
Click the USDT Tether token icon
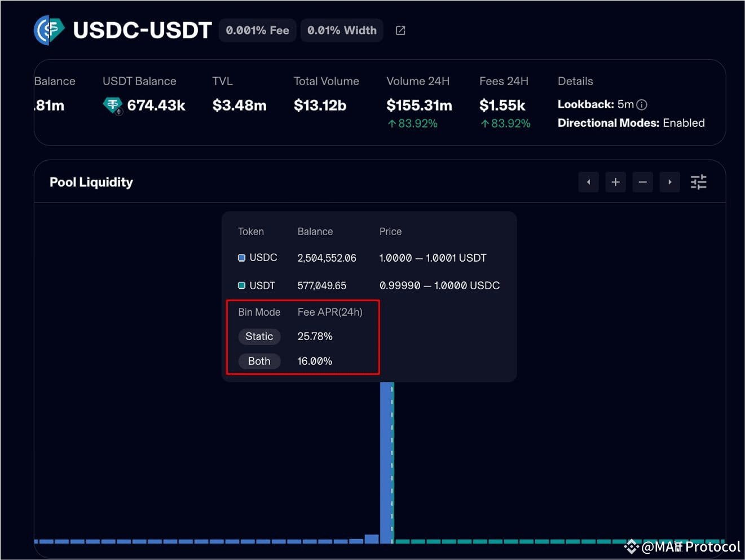(113, 105)
